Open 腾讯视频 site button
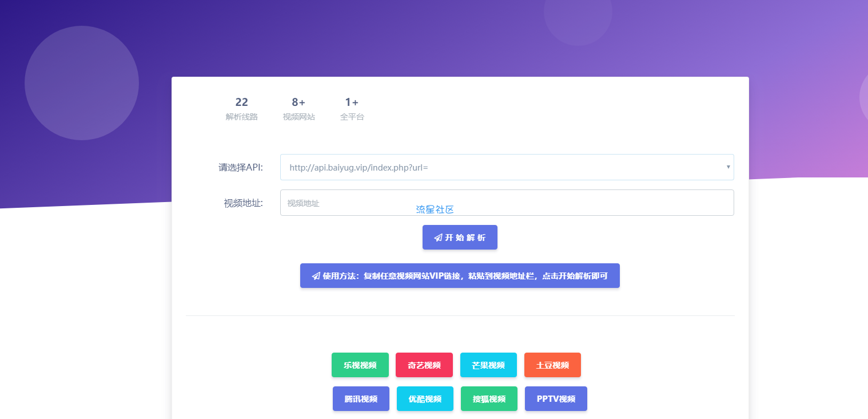The height and width of the screenshot is (419, 868). pyautogui.click(x=361, y=399)
